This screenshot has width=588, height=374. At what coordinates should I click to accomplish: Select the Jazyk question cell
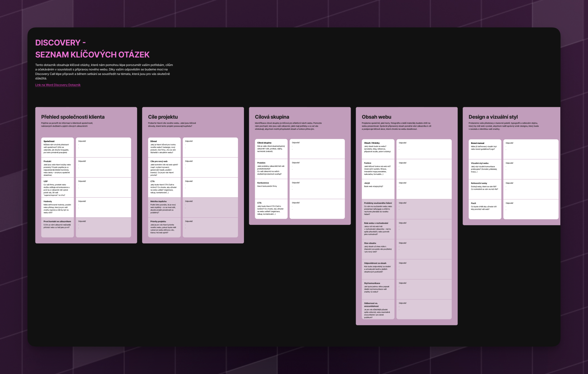point(378,189)
